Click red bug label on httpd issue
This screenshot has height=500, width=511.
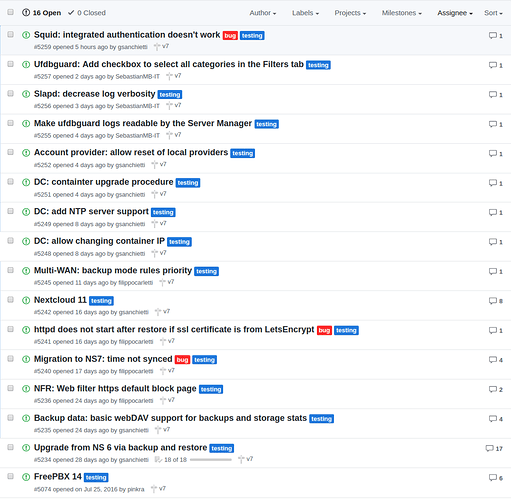pos(324,330)
